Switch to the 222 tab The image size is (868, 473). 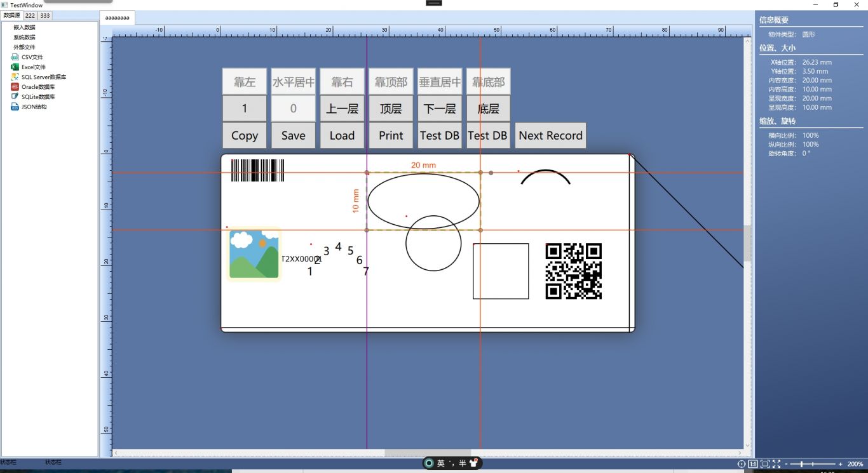pyautogui.click(x=30, y=15)
